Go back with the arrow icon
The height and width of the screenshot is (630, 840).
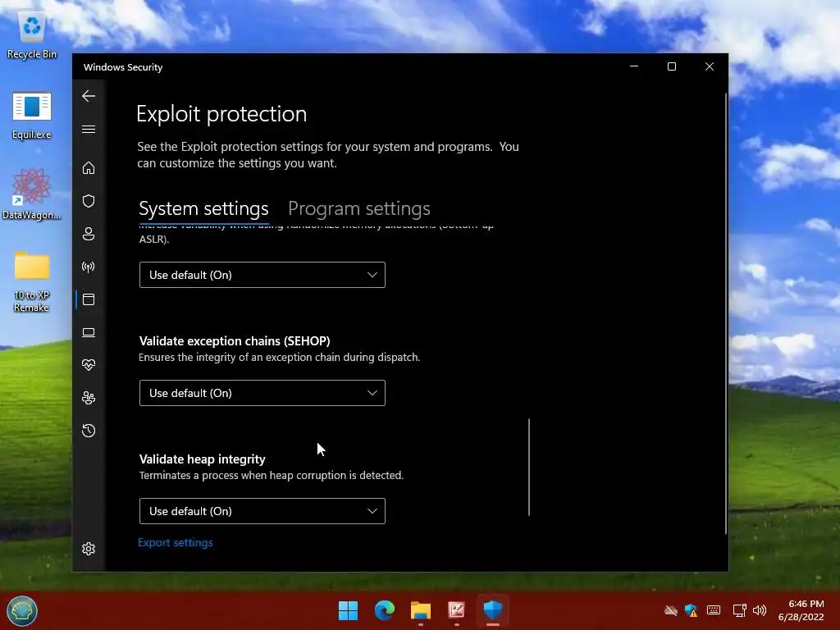pyautogui.click(x=89, y=97)
